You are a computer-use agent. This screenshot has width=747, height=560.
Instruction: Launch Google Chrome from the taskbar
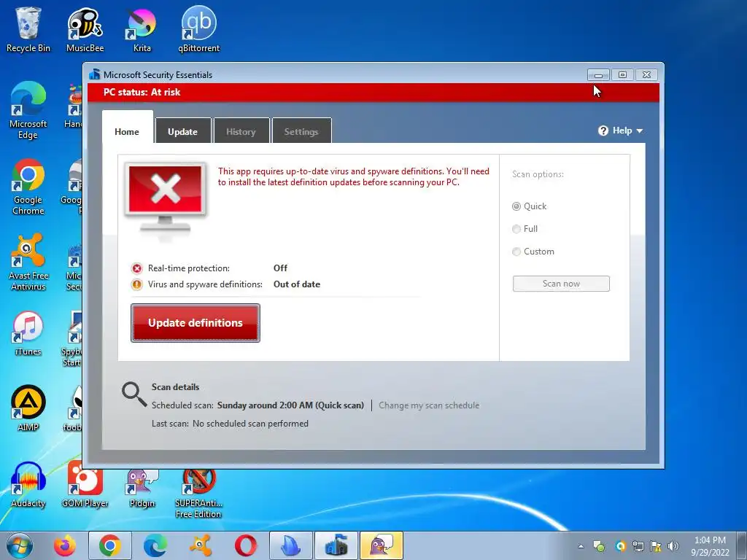coord(109,545)
